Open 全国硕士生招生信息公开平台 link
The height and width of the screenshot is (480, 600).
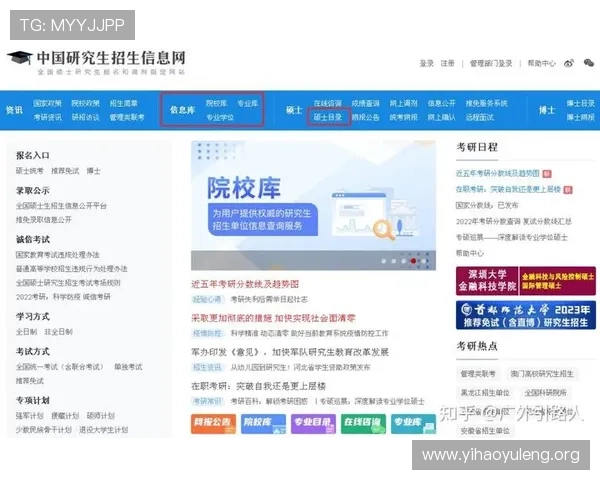61,206
